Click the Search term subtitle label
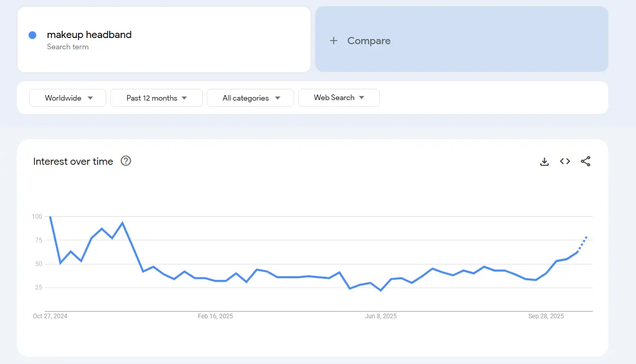Image resolution: width=636 pixels, height=364 pixels. click(x=68, y=47)
